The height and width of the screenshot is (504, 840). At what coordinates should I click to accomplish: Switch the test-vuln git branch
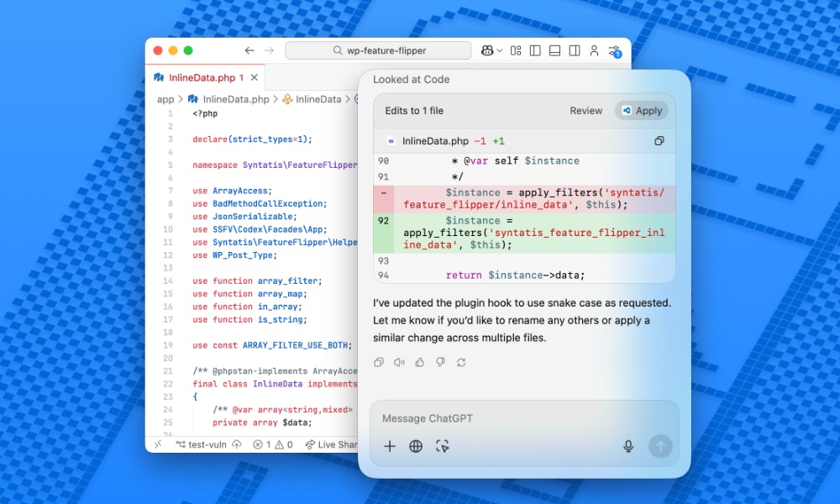(x=201, y=444)
